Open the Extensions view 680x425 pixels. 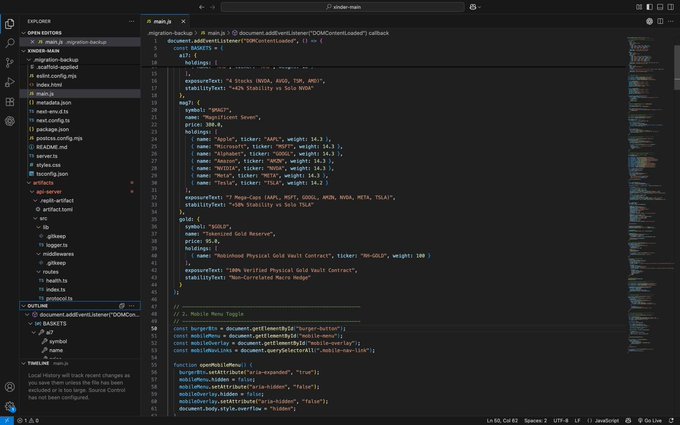click(10, 101)
